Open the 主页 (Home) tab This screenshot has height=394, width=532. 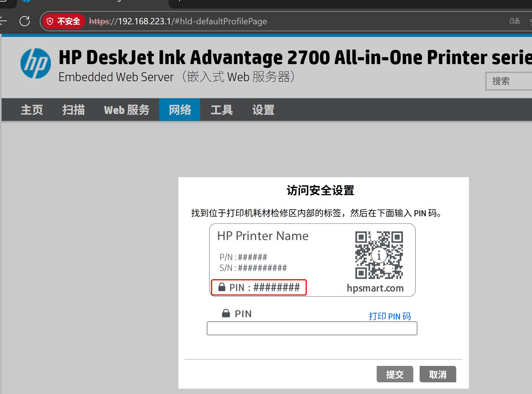[x=32, y=110]
